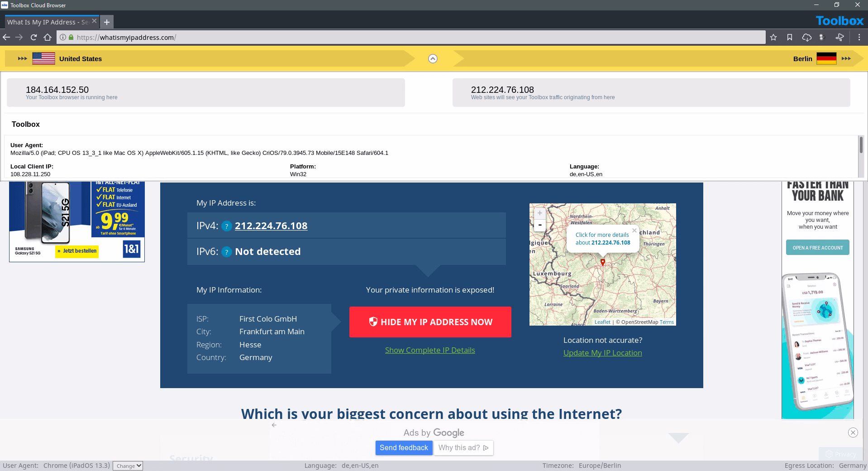Click the green padlock security icon
The width and height of the screenshot is (868, 471).
point(71,37)
